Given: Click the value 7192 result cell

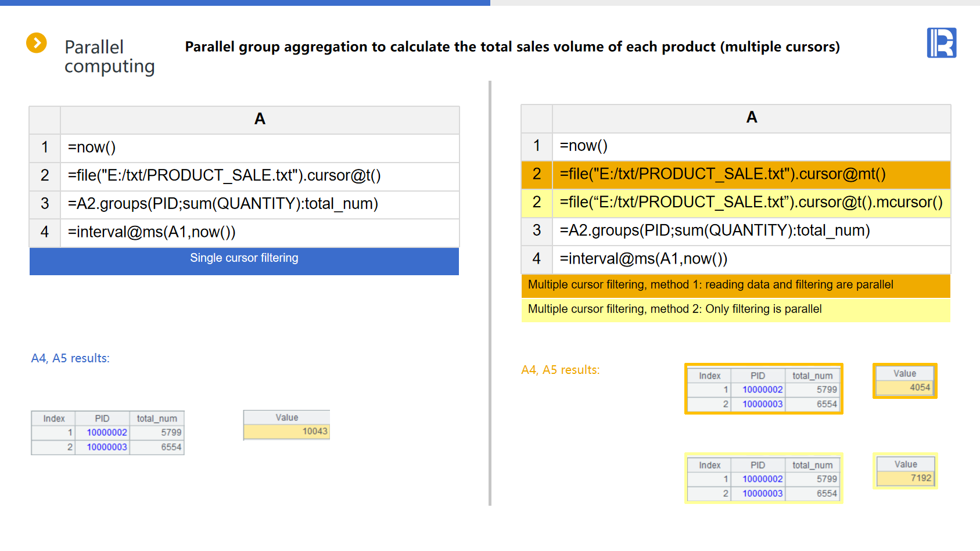Looking at the screenshot, I should click(906, 478).
